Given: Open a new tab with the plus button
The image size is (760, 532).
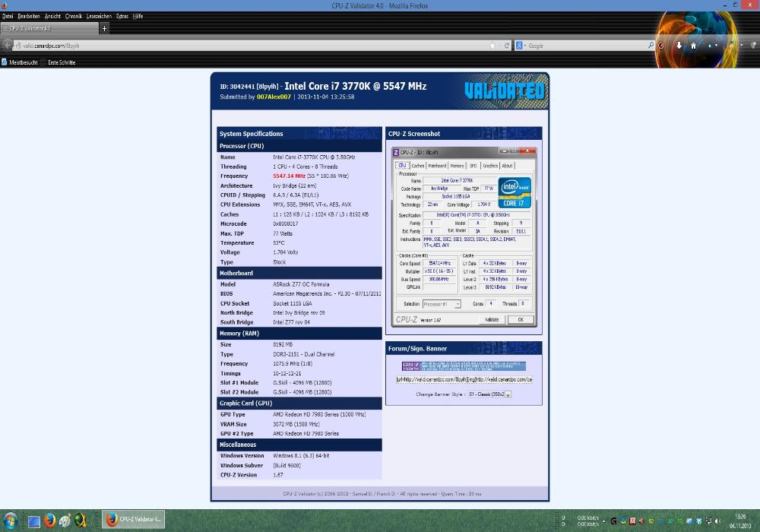Looking at the screenshot, I should pyautogui.click(x=104, y=29).
